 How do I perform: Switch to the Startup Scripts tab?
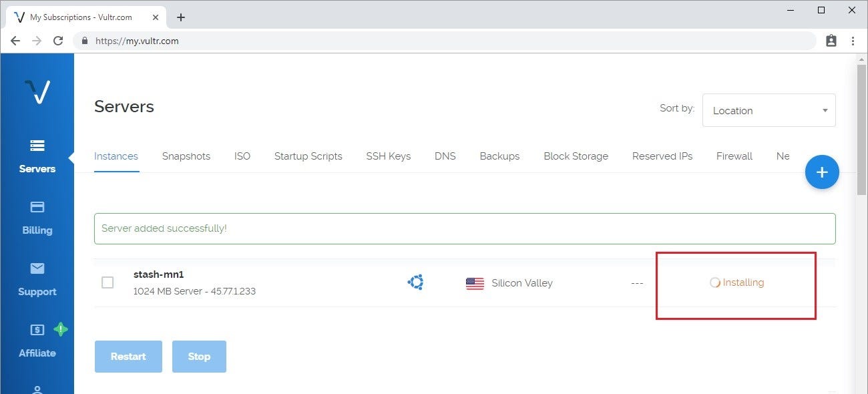308,156
